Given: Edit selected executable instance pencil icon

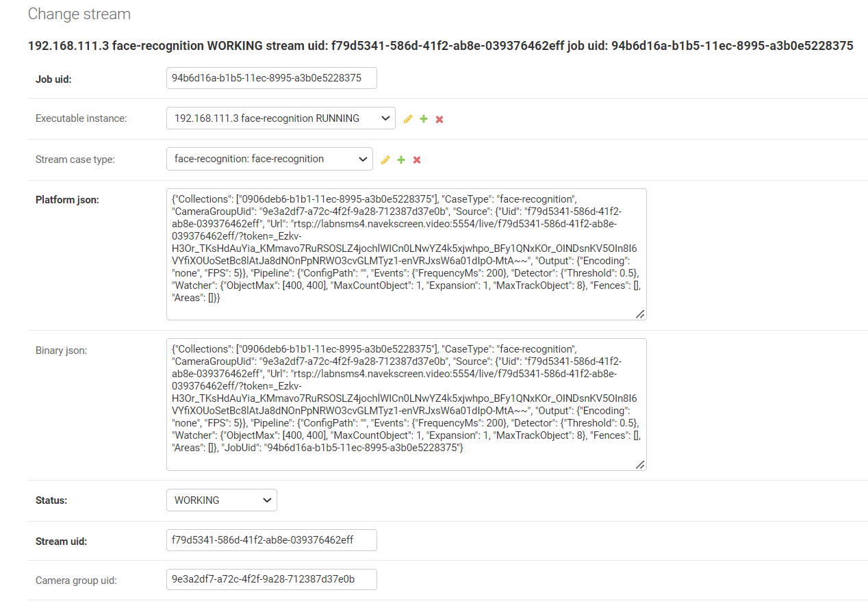Looking at the screenshot, I should click(408, 119).
